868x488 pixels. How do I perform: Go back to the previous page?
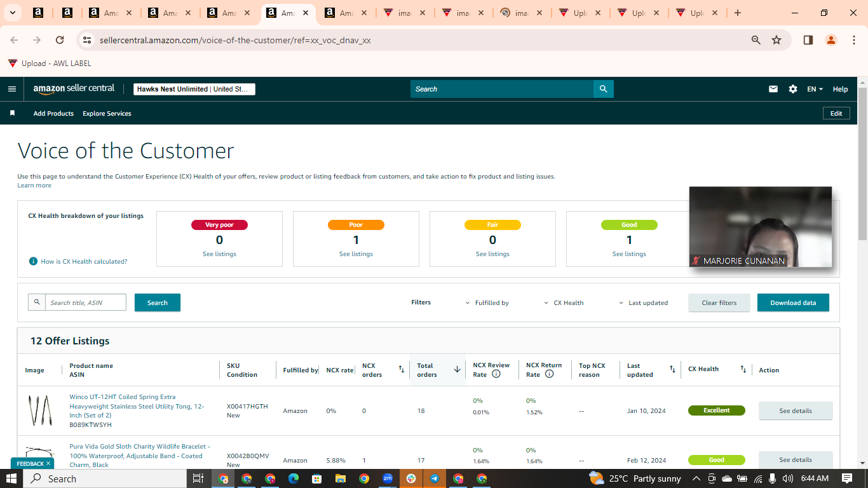pyautogui.click(x=14, y=40)
